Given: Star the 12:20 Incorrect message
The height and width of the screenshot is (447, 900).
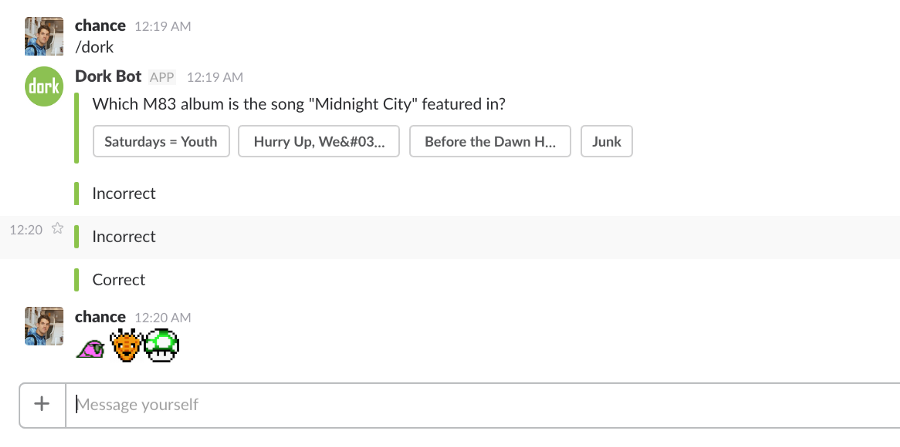Looking at the screenshot, I should [x=57, y=229].
